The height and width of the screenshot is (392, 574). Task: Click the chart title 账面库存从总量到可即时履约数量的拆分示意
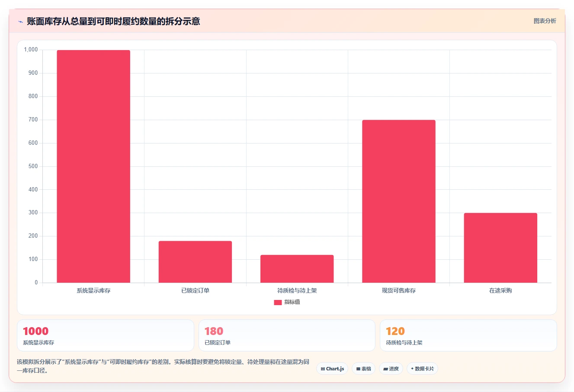pos(113,21)
